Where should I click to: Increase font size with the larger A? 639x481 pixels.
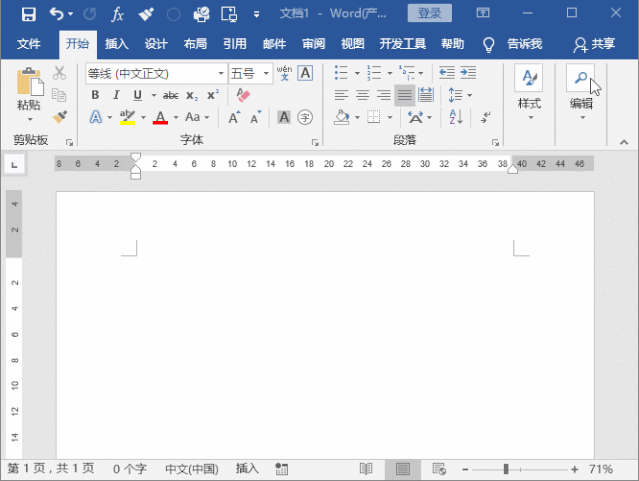point(234,117)
